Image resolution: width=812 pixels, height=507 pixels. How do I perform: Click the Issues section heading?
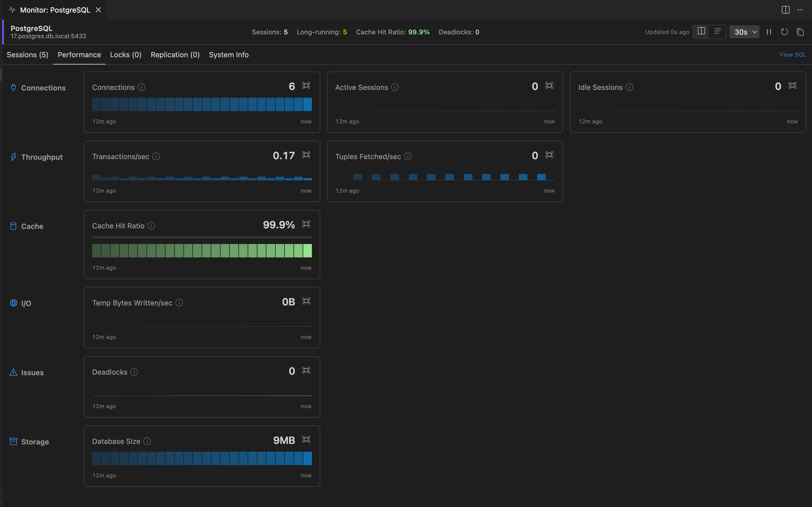(32, 372)
